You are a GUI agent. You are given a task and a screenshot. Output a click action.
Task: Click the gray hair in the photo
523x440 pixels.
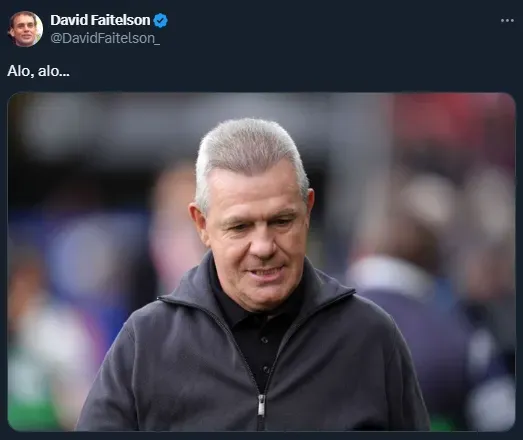click(x=250, y=150)
